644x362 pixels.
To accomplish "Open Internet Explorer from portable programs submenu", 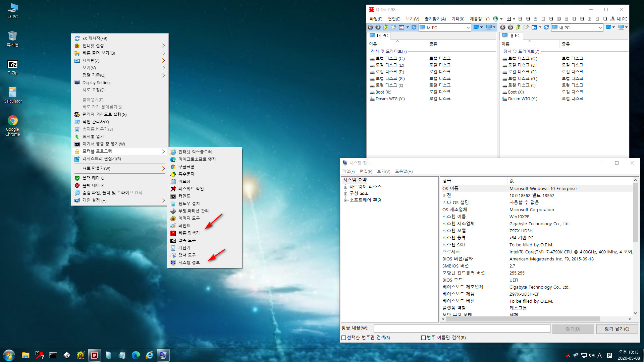I will point(205,152).
